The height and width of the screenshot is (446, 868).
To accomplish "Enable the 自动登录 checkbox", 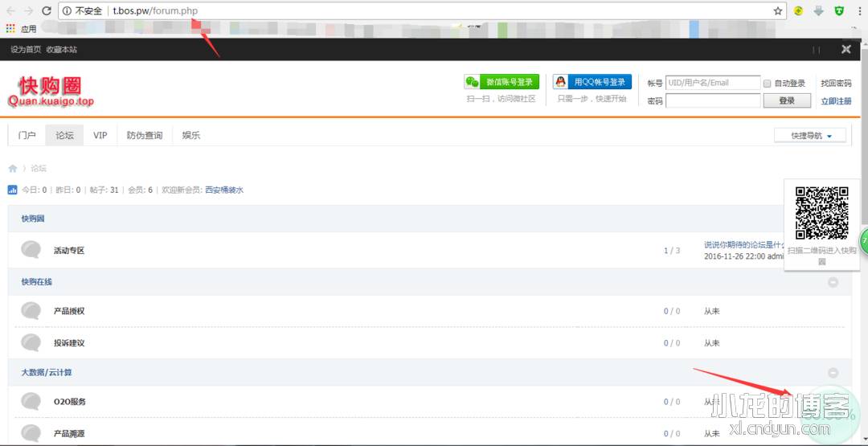I will point(768,84).
